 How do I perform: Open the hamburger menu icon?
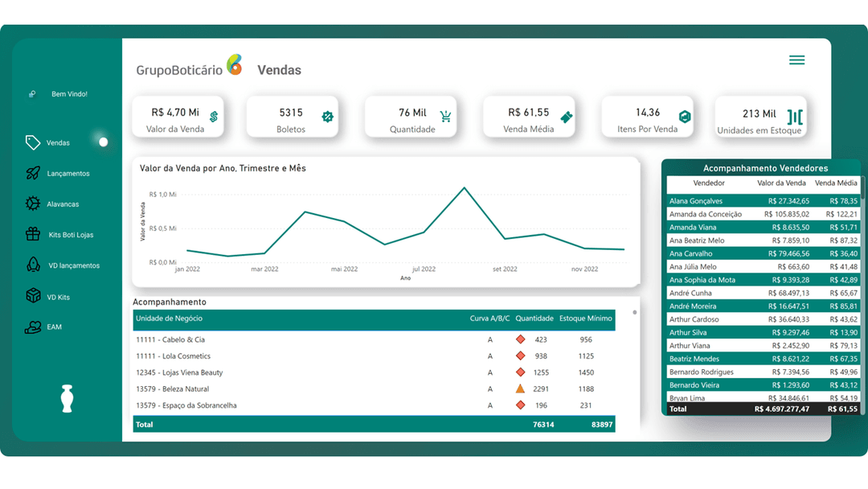coord(796,60)
